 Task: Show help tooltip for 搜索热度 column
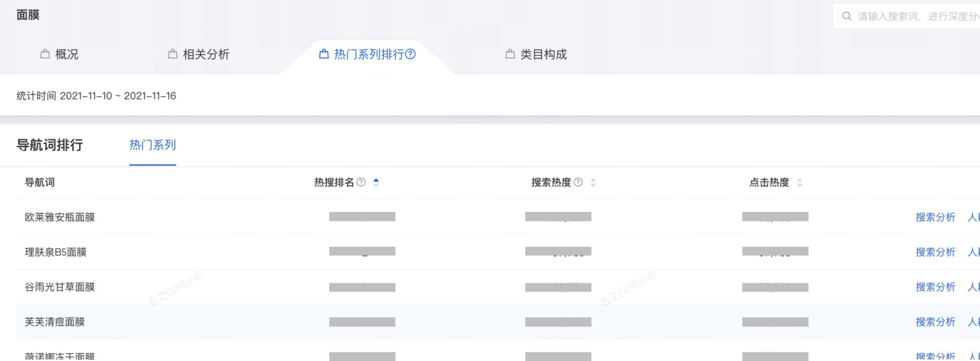click(x=578, y=182)
